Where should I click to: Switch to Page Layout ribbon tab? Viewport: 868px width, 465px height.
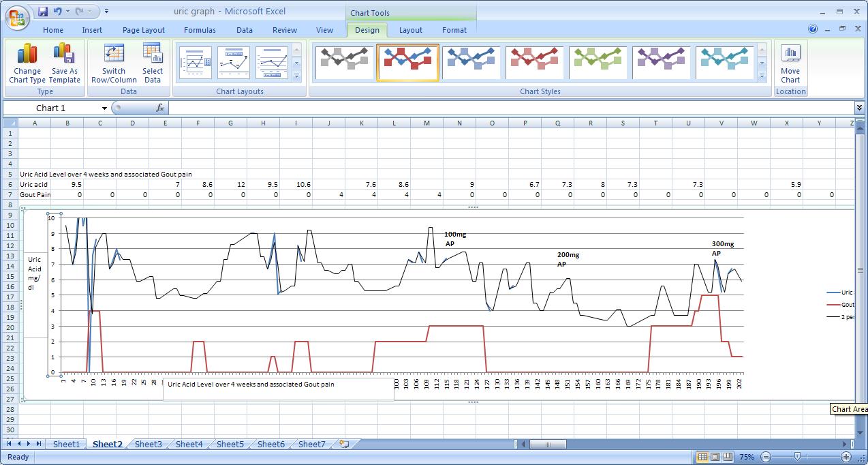pos(144,30)
